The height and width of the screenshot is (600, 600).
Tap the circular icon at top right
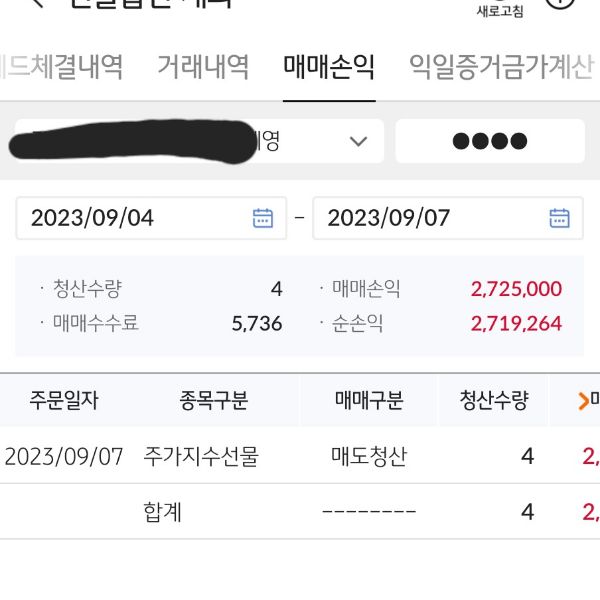[x=562, y=4]
